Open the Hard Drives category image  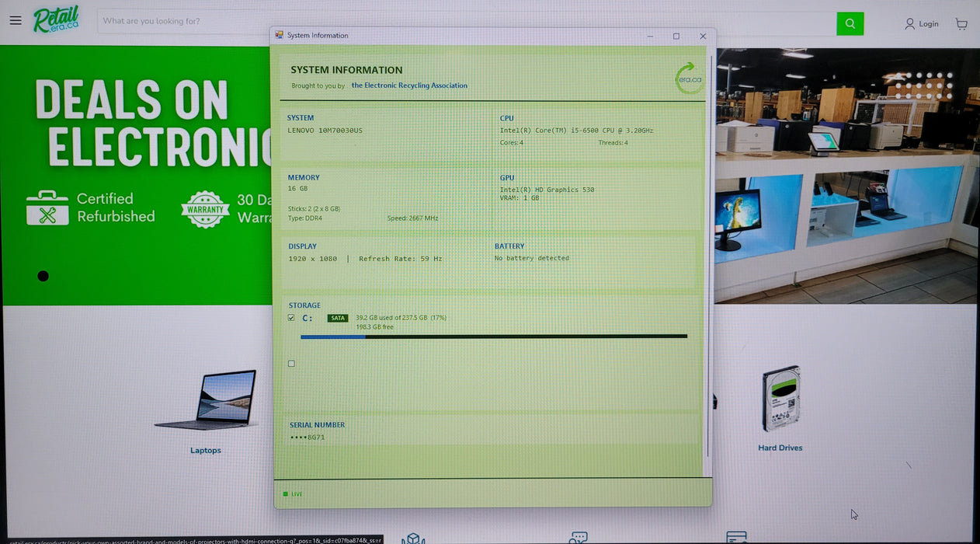[x=780, y=399]
